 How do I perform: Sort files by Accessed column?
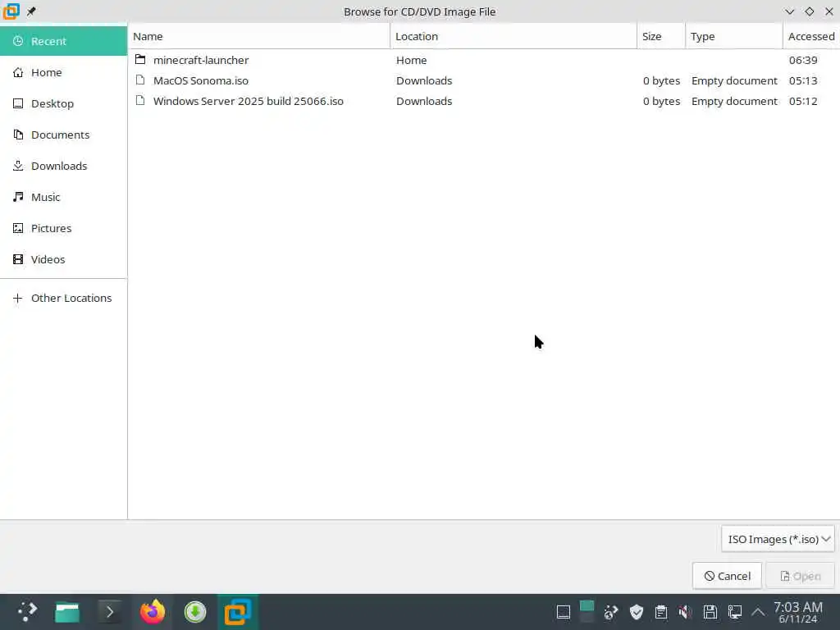(811, 36)
